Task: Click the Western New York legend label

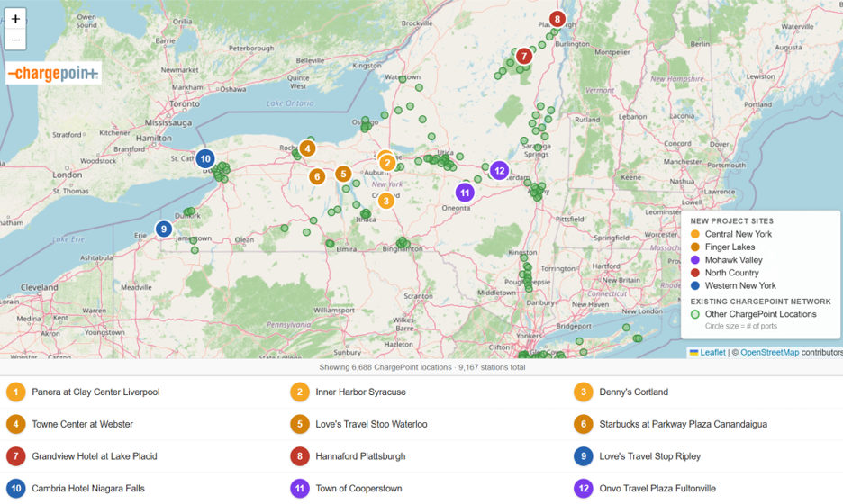Action: click(740, 286)
